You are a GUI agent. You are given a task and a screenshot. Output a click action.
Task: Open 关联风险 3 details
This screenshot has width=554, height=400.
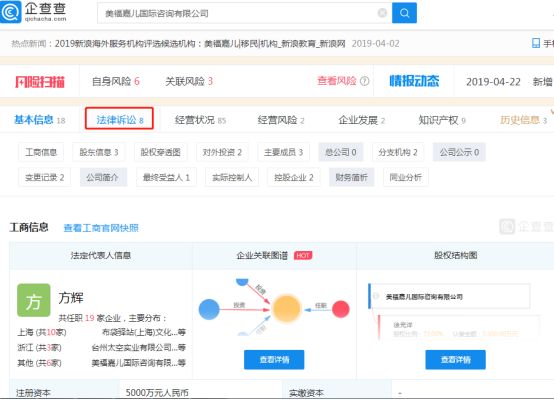tap(189, 82)
